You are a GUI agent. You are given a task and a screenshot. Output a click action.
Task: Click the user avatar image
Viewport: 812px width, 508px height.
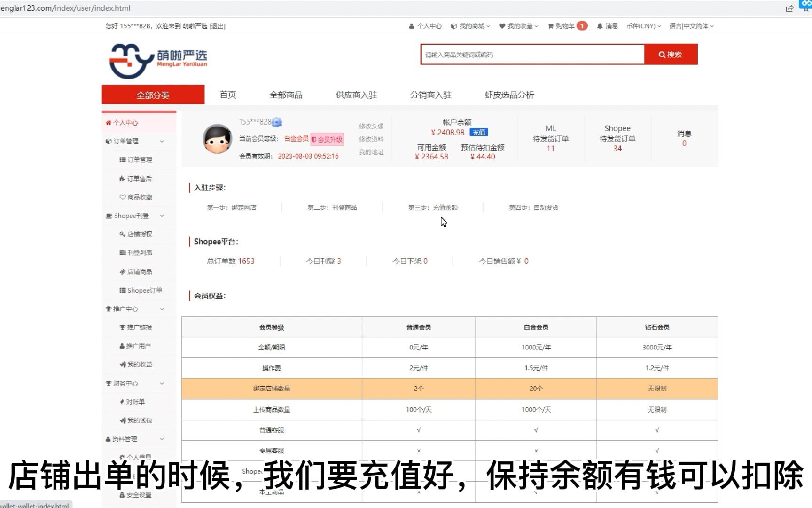tap(217, 139)
